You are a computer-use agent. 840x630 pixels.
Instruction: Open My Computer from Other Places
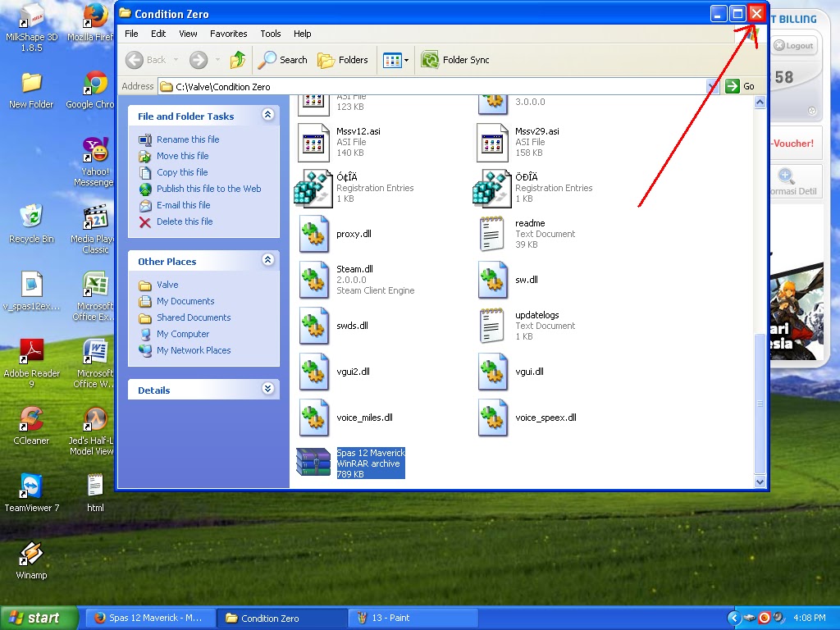tap(183, 334)
